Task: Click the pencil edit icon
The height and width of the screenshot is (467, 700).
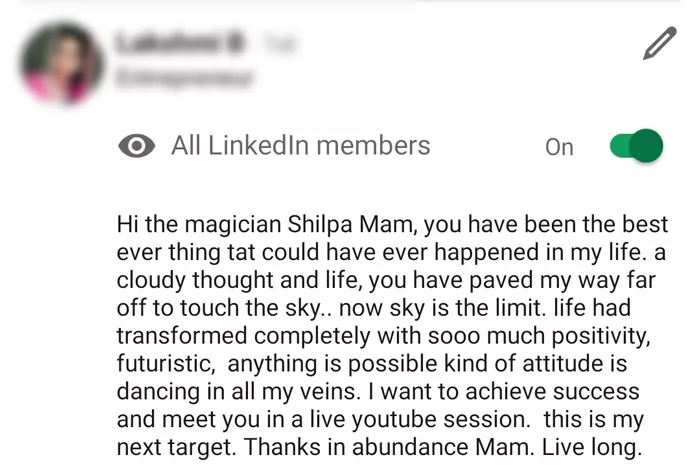Action: click(x=659, y=43)
